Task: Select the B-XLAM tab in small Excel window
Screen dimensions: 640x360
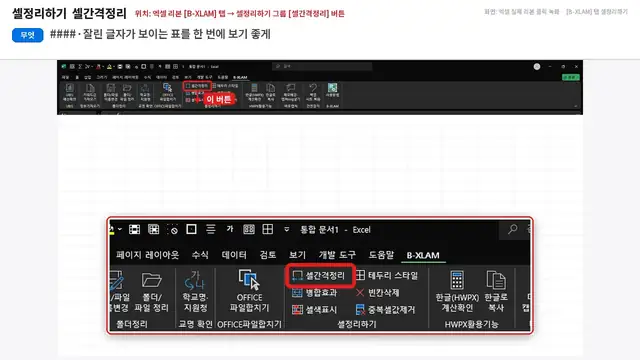Action: click(240, 77)
